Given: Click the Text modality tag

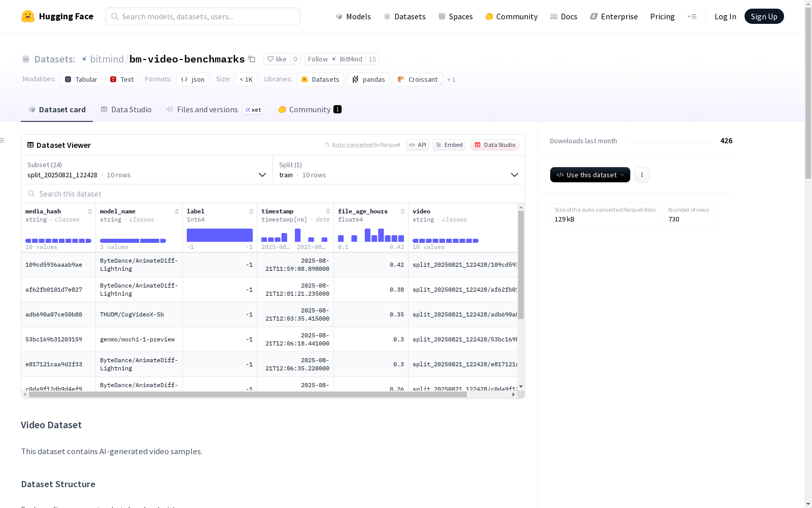Looking at the screenshot, I should [x=122, y=79].
